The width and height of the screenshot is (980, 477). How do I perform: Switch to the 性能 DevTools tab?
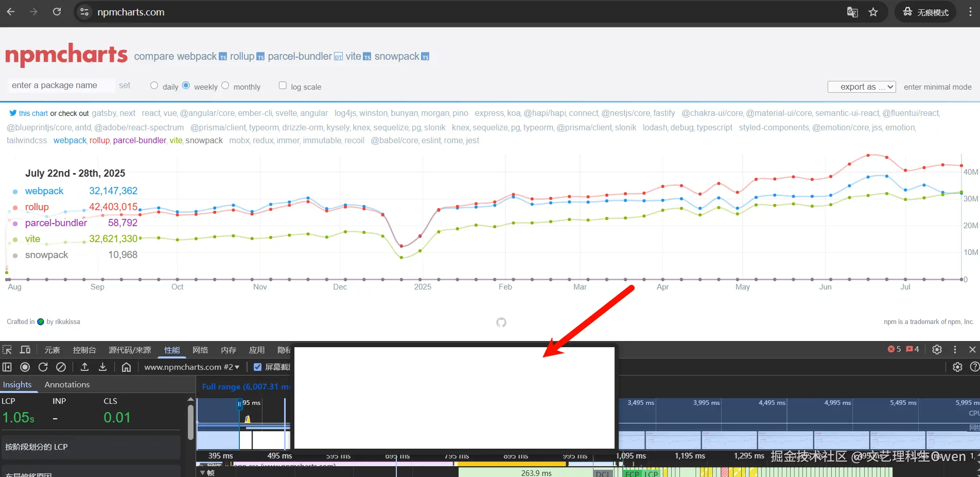[x=172, y=350]
